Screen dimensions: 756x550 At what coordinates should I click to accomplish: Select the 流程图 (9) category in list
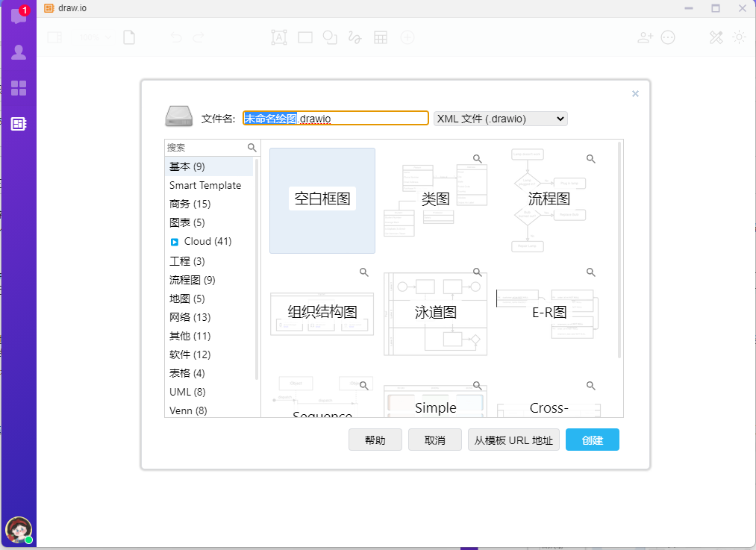pyautogui.click(x=192, y=280)
